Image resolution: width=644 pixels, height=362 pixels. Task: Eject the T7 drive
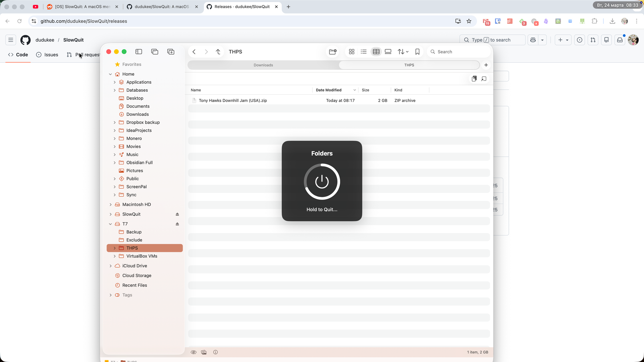coord(177,224)
